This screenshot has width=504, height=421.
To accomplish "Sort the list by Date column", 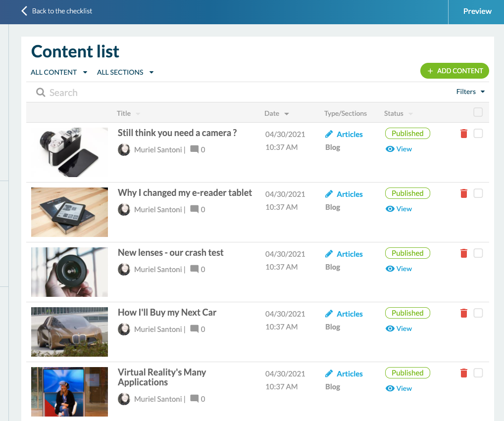I will click(x=277, y=113).
